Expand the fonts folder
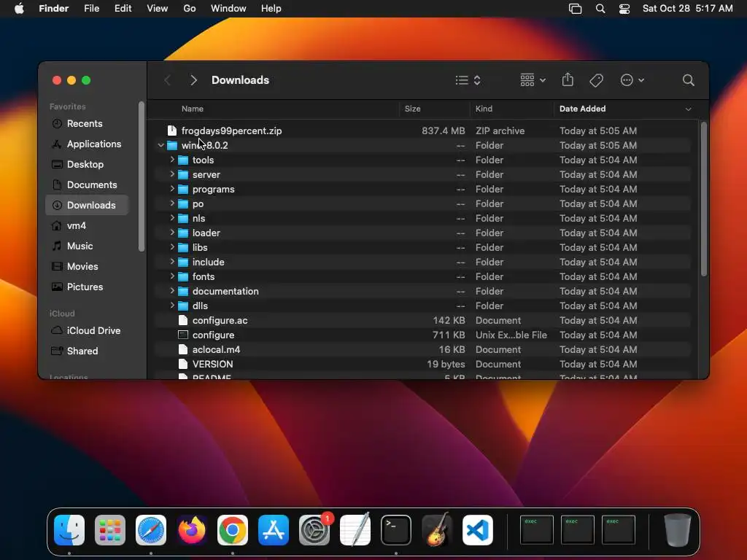Screen dimensions: 747x560 pos(172,276)
